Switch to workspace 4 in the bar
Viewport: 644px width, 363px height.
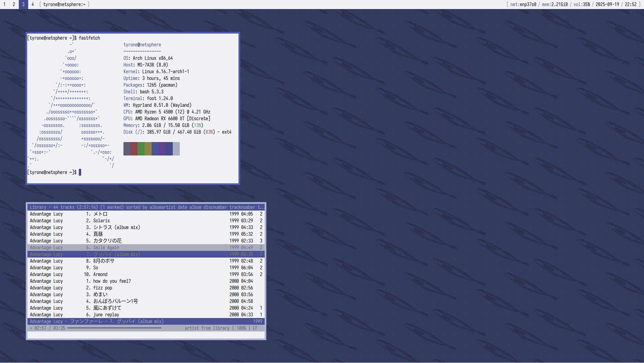click(33, 4)
